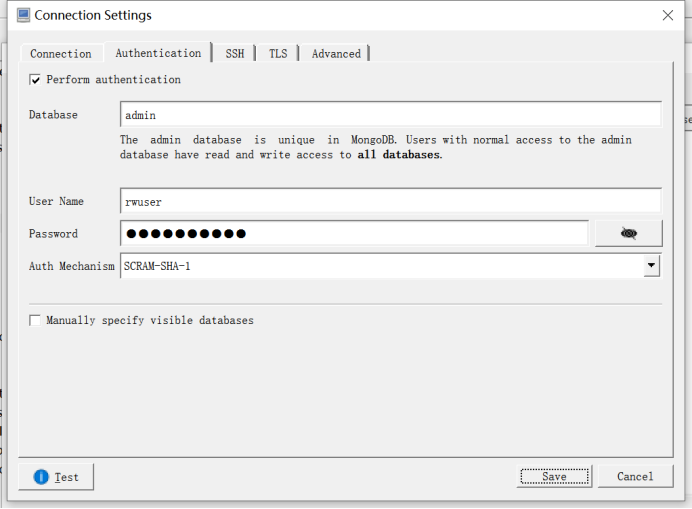Click into the Password input field
Viewport: 692px width, 509px height.
pyautogui.click(x=354, y=233)
